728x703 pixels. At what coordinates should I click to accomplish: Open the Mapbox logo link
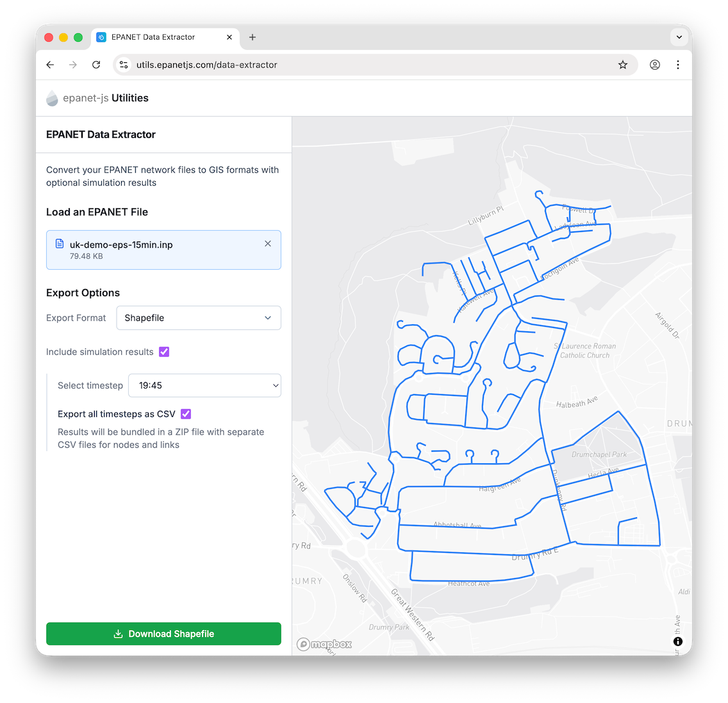tap(324, 644)
